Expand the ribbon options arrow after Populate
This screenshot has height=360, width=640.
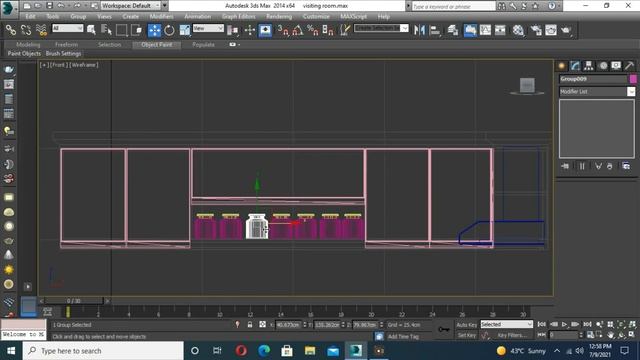point(239,44)
